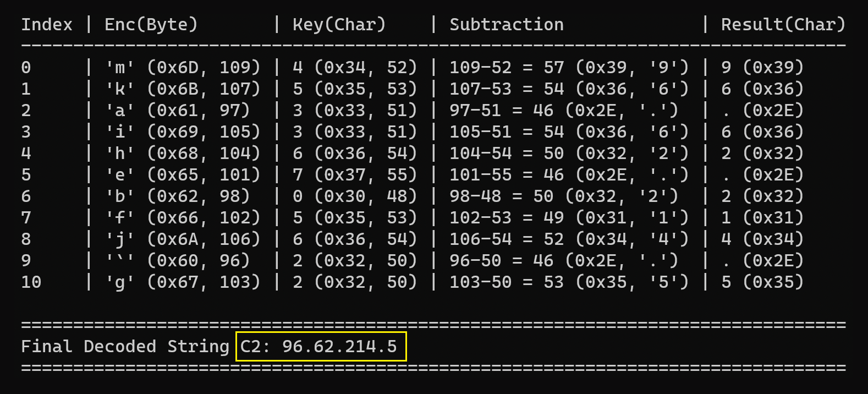
Task: Click the subtraction 98-48 = 50 cell
Action: pos(564,196)
